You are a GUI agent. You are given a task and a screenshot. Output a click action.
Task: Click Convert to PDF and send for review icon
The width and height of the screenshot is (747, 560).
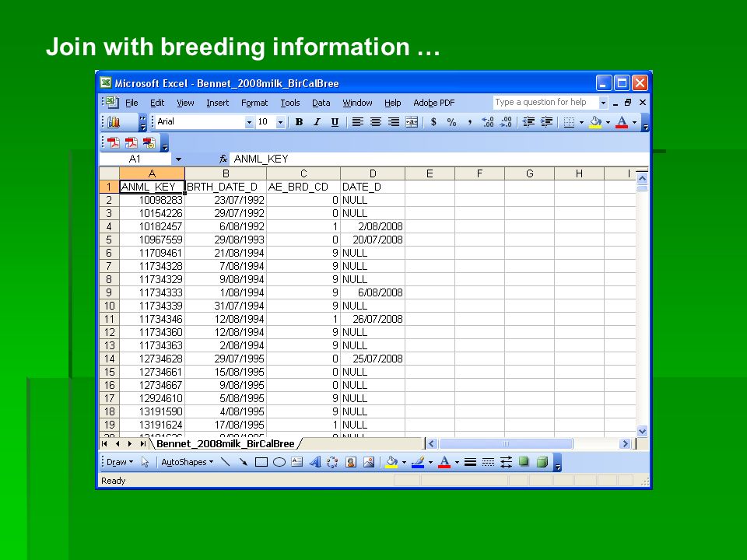click(149, 143)
